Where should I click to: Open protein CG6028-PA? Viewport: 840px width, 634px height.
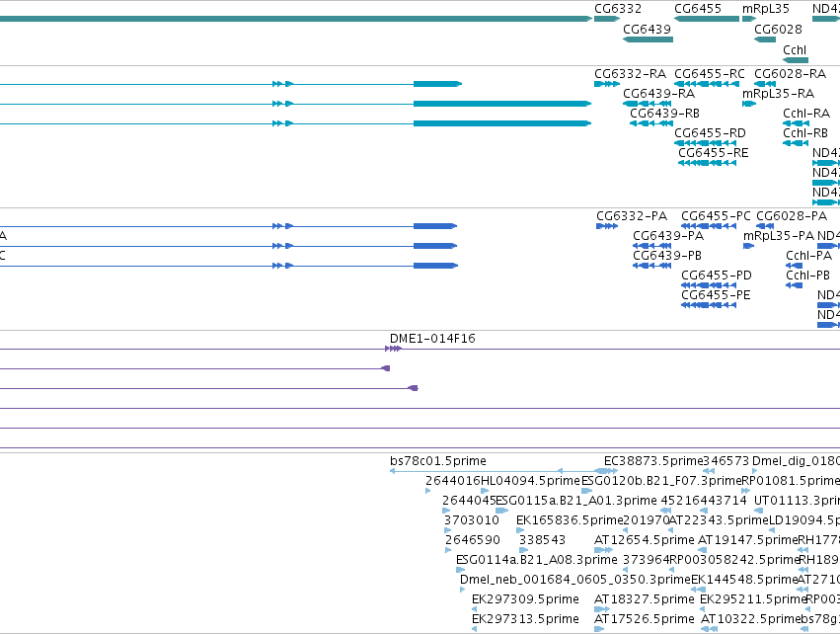pyautogui.click(x=792, y=216)
